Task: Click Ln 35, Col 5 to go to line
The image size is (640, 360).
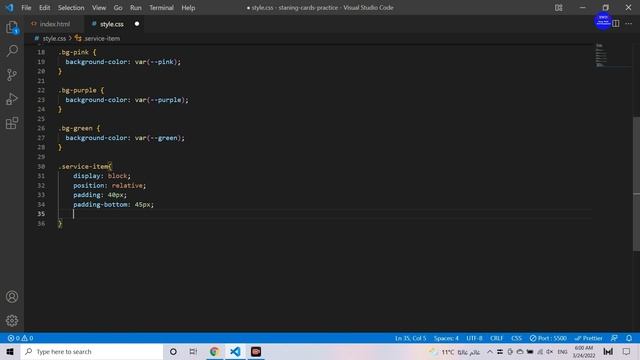Action: (410, 338)
